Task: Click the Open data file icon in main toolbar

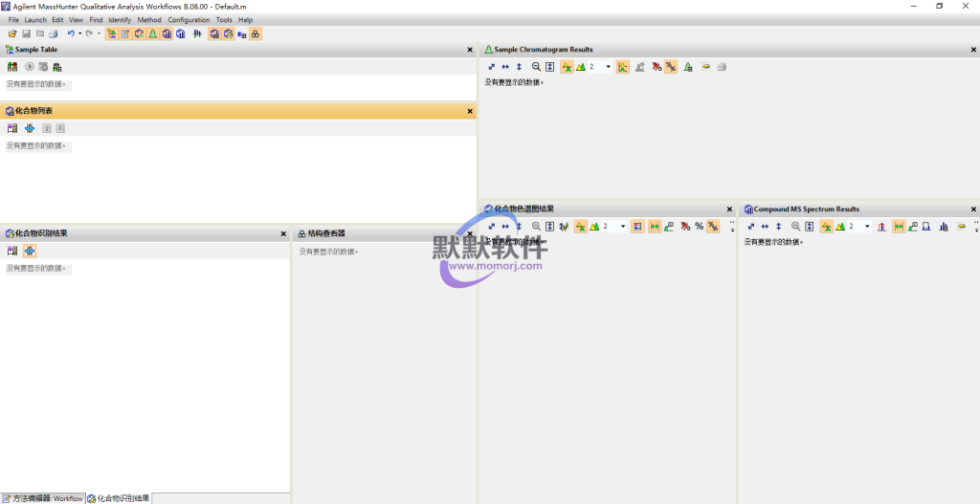Action: click(x=12, y=34)
